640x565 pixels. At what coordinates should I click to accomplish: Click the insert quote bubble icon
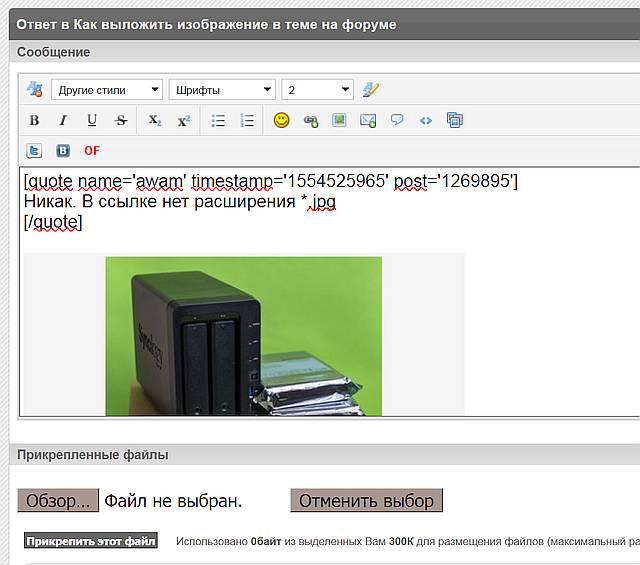click(397, 120)
